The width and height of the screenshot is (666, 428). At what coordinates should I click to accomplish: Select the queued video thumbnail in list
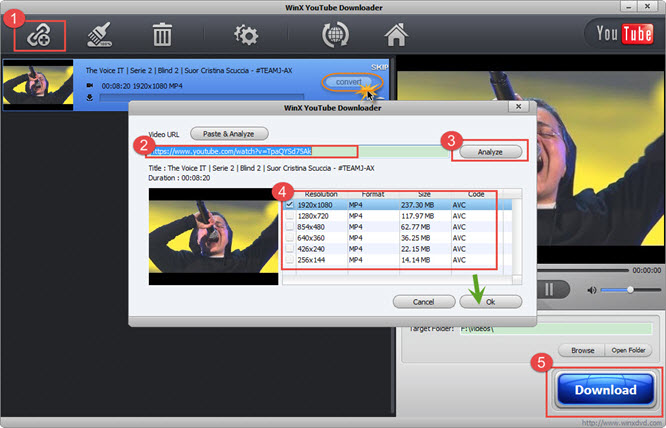[38, 84]
